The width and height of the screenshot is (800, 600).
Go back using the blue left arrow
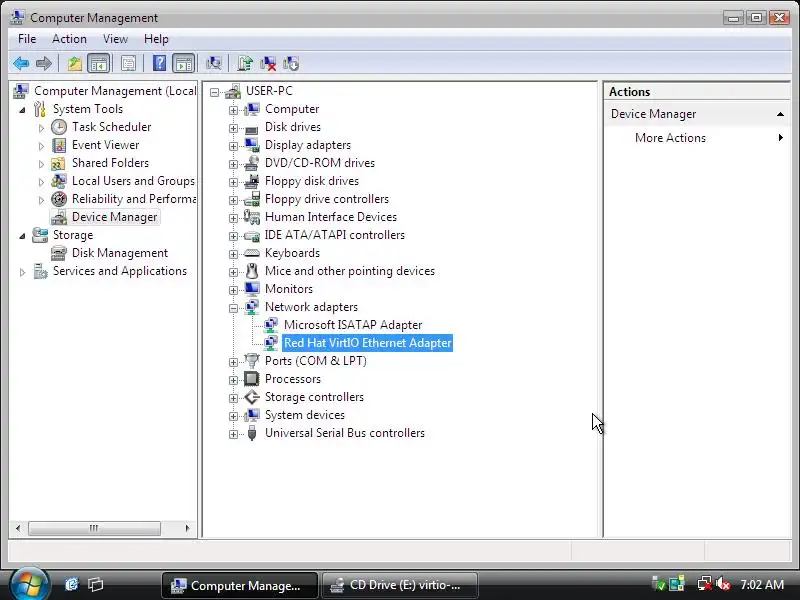click(21, 64)
